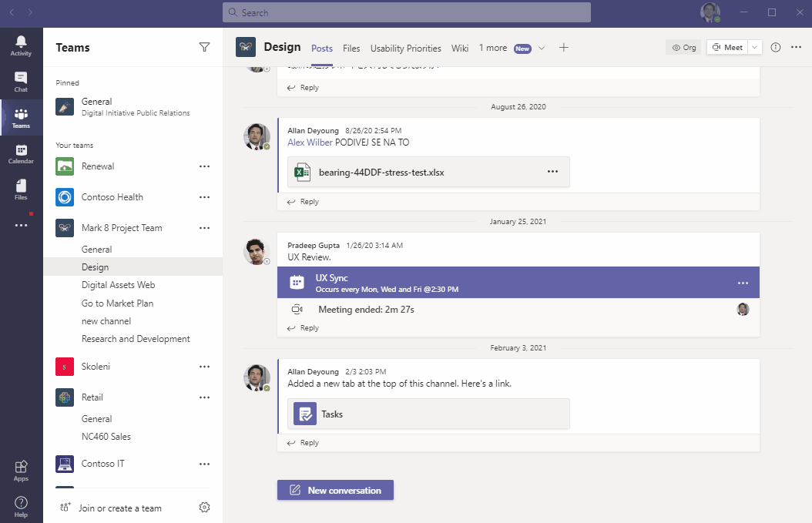Switch to the Files tab

point(351,49)
